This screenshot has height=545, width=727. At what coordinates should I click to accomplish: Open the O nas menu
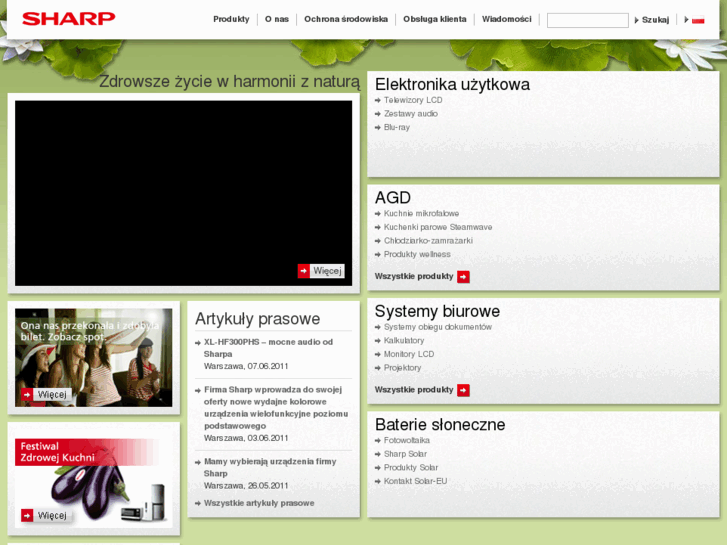[x=277, y=19]
